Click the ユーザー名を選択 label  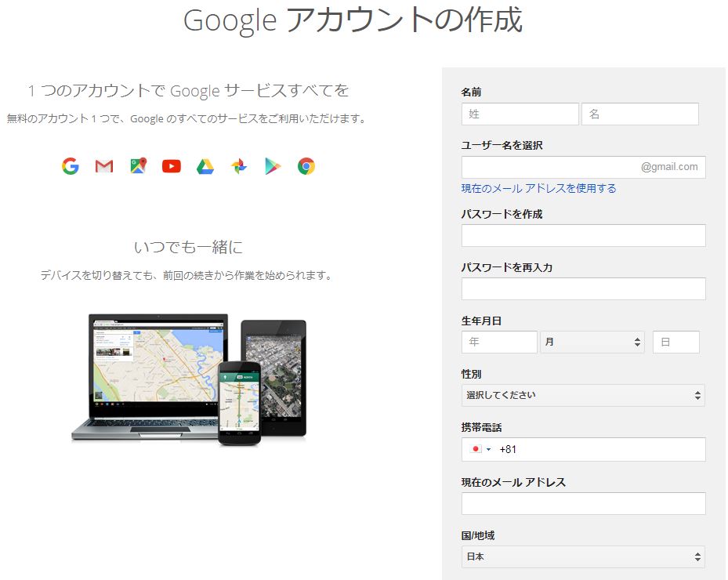(502, 145)
